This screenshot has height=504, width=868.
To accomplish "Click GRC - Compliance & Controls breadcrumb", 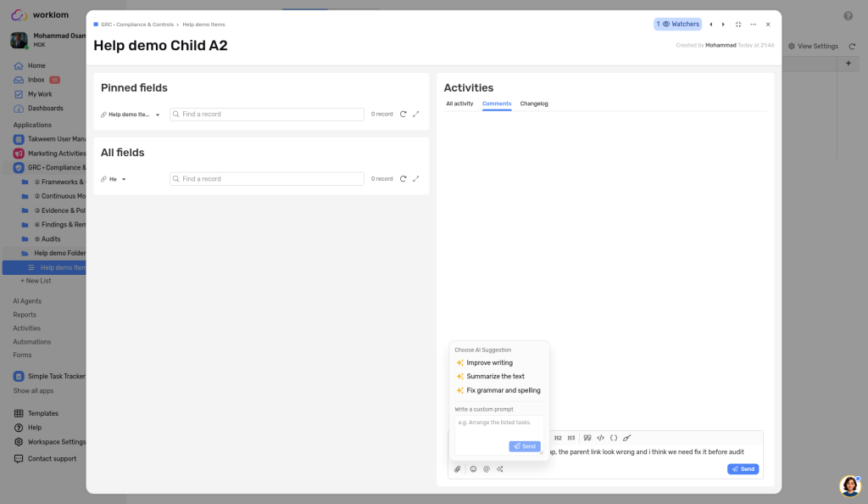I will (x=136, y=25).
